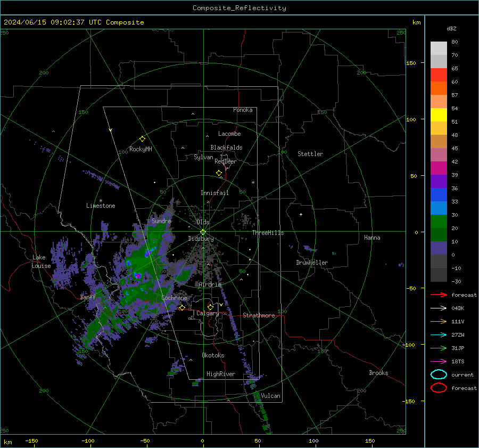Click the Lake Louise label
The width and height of the screenshot is (479, 448).
coord(41,262)
